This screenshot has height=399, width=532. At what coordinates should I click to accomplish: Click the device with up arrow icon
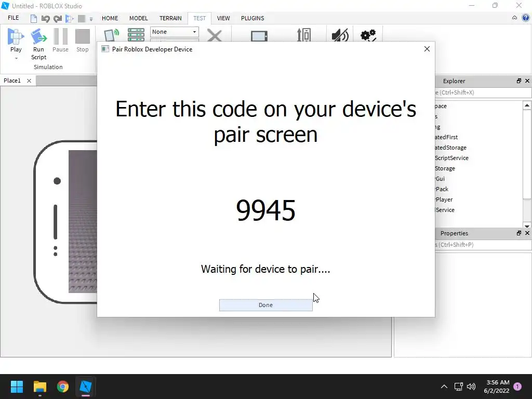pyautogui.click(x=303, y=35)
